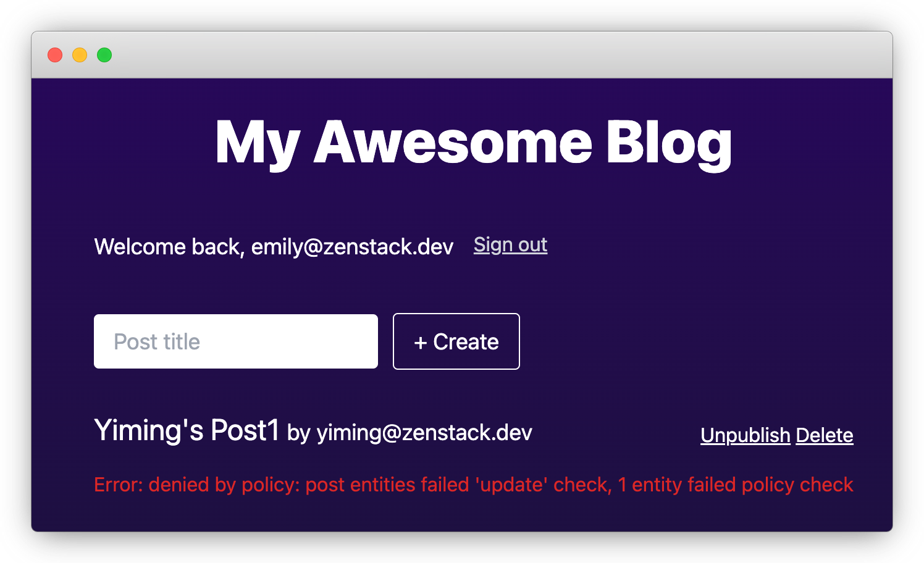Select the emily@zenstack.dev email text
This screenshot has width=924, height=563.
352,247
